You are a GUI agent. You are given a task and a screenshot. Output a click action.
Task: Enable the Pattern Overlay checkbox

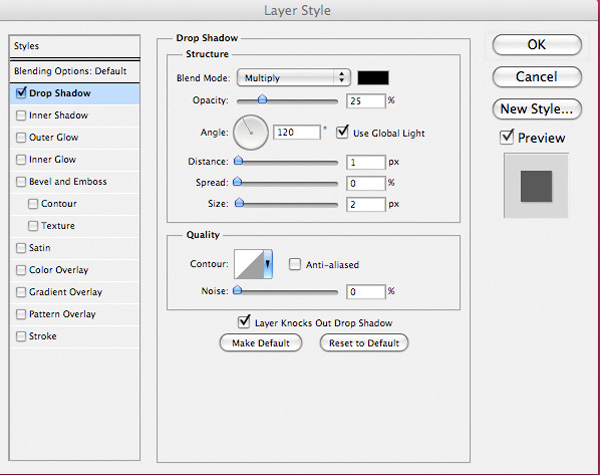point(21,315)
